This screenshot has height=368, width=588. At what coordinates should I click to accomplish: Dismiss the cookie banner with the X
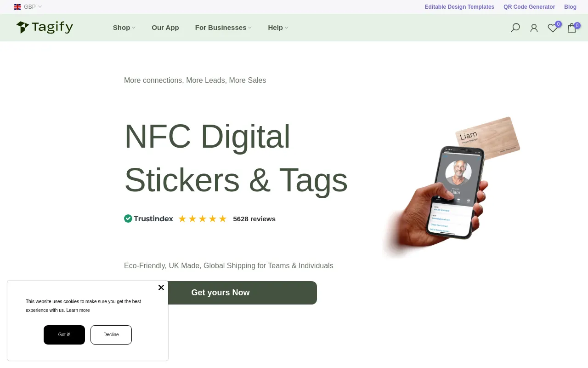pos(161,287)
